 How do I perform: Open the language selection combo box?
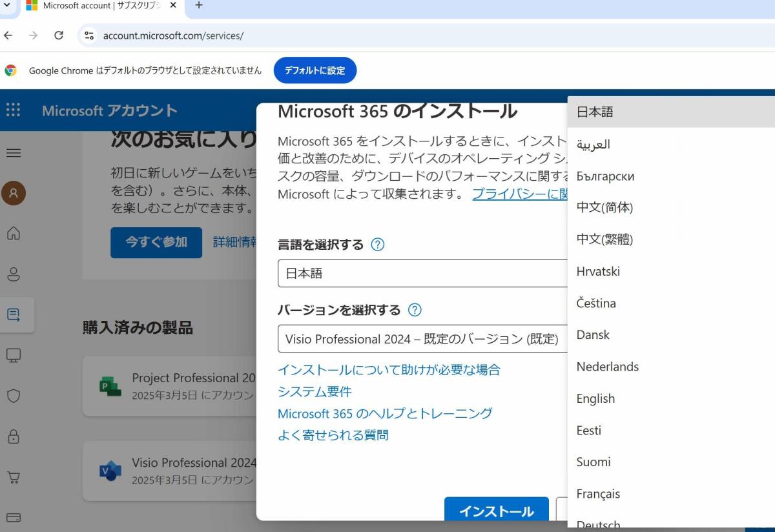[422, 273]
